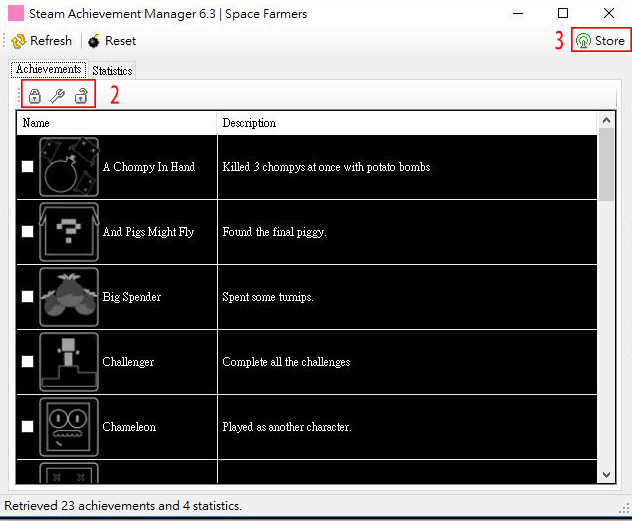The height and width of the screenshot is (521, 632).
Task: Sort by the Name column header
Action: pos(116,123)
